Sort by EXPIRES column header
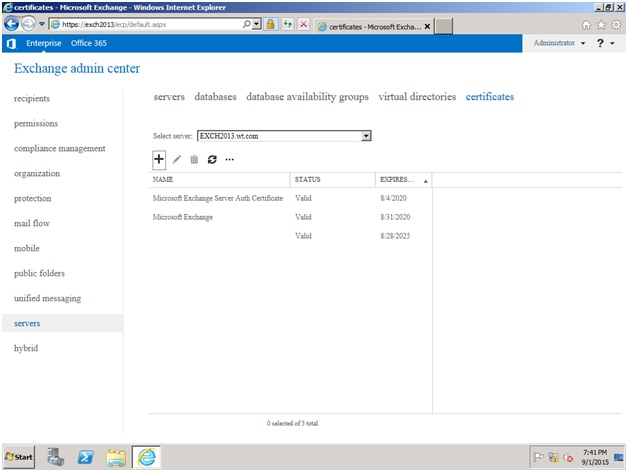The width and height of the screenshot is (628, 472). 403,180
